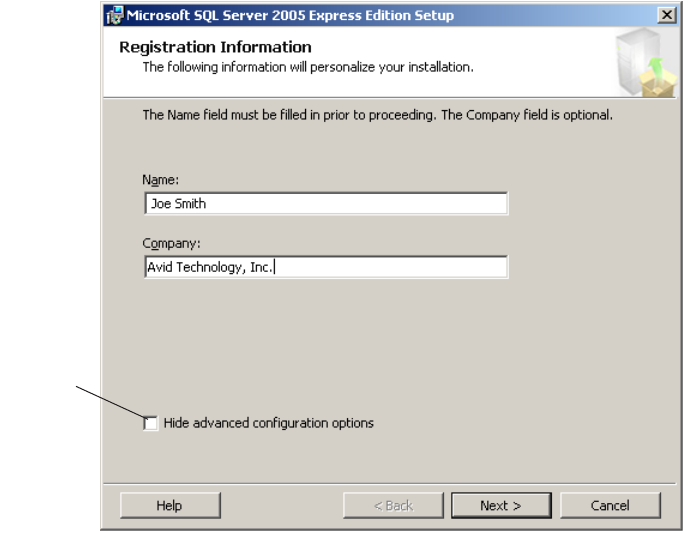Image resolution: width=686 pixels, height=534 pixels.
Task: Click the 'Name:' field label
Action: pos(161,180)
